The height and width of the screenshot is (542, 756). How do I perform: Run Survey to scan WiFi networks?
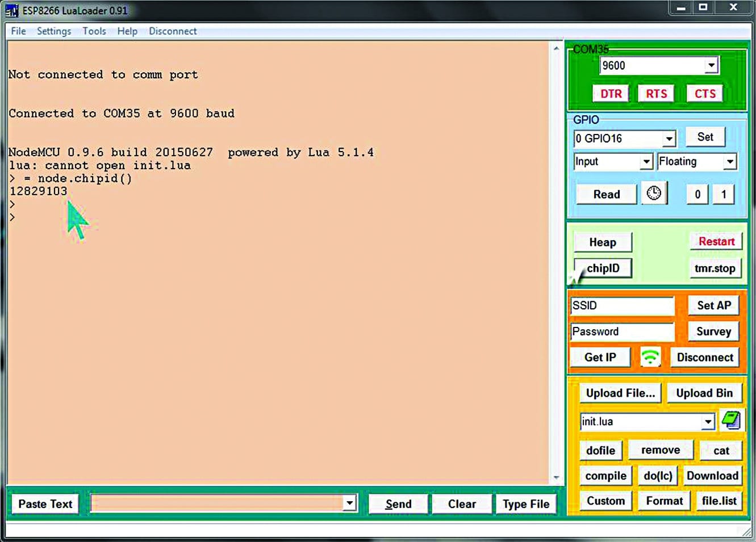pos(713,331)
